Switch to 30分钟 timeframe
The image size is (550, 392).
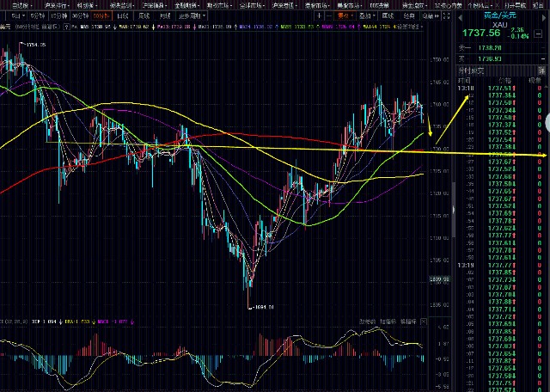pyautogui.click(x=80, y=15)
